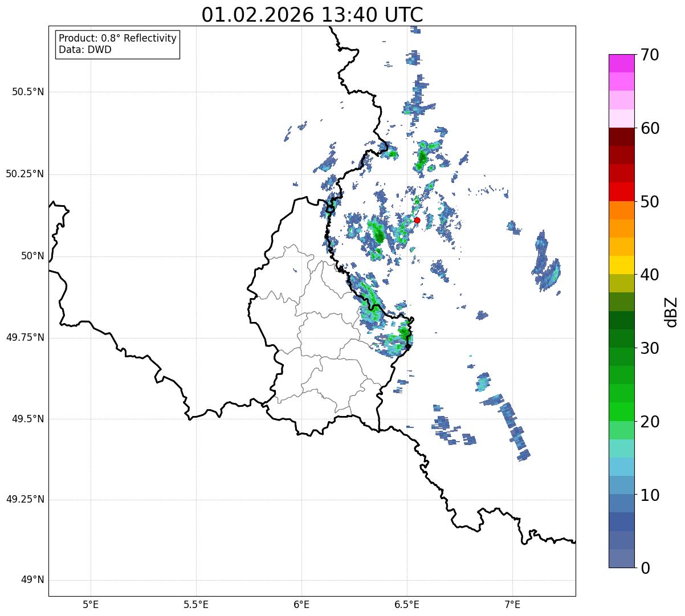Click the "Product: 0.8° Reflectivity" text
685x616 pixels.
point(118,38)
